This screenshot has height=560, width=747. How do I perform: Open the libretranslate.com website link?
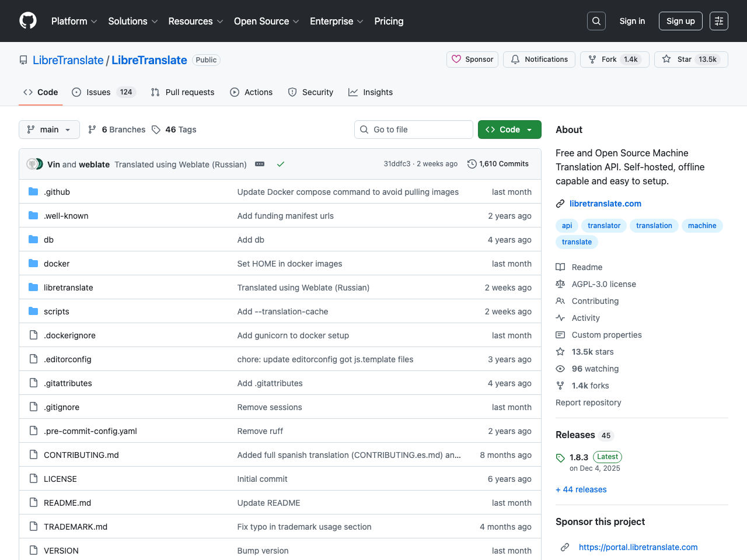(x=605, y=204)
